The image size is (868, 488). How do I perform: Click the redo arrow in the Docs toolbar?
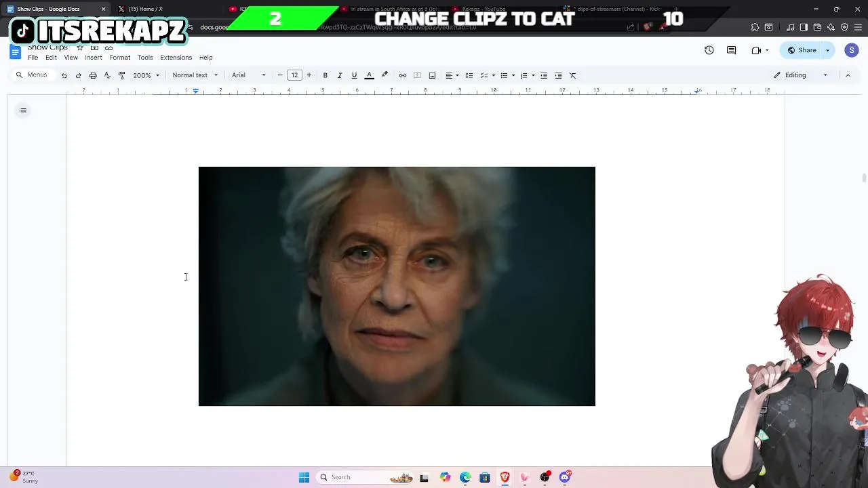tap(79, 75)
